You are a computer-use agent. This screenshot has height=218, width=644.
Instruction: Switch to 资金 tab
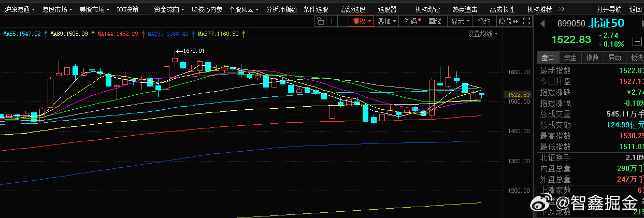click(570, 57)
